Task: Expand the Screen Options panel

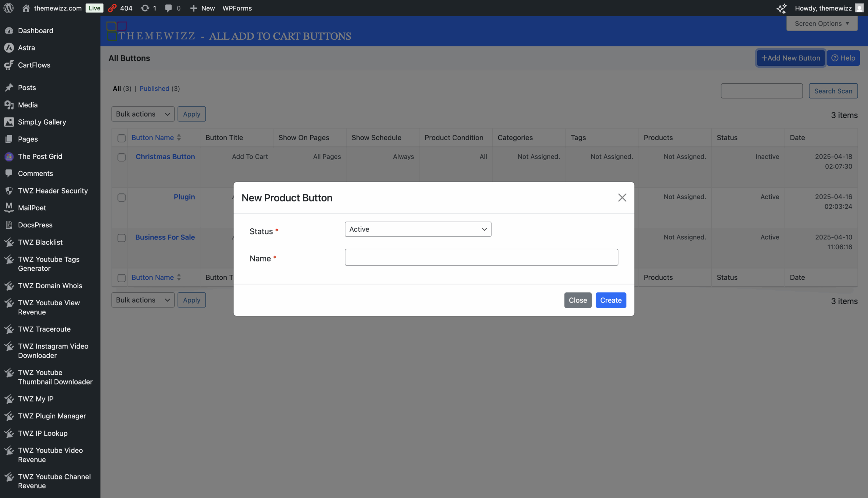Action: (x=822, y=24)
